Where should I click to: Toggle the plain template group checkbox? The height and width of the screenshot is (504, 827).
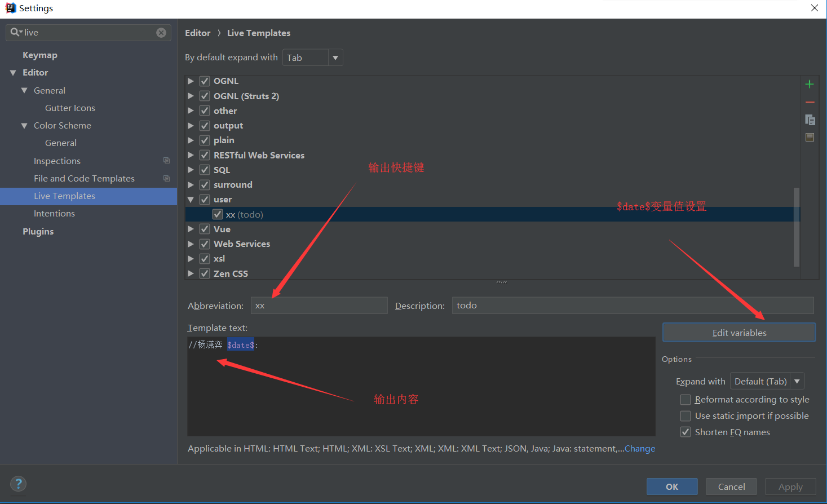click(205, 140)
